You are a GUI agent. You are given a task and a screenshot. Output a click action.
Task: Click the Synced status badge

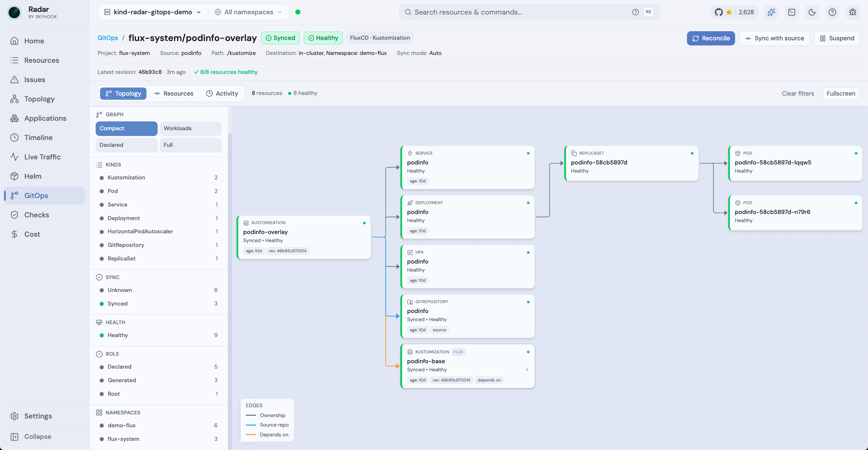pos(280,38)
